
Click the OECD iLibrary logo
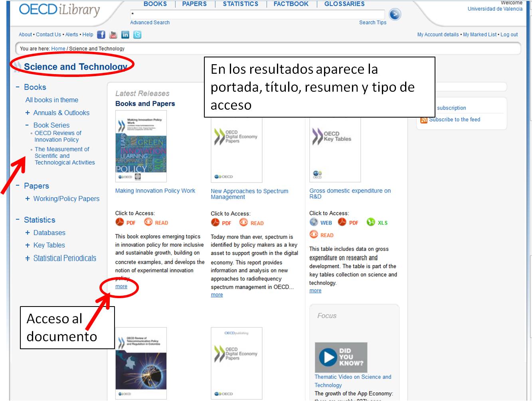pos(59,10)
